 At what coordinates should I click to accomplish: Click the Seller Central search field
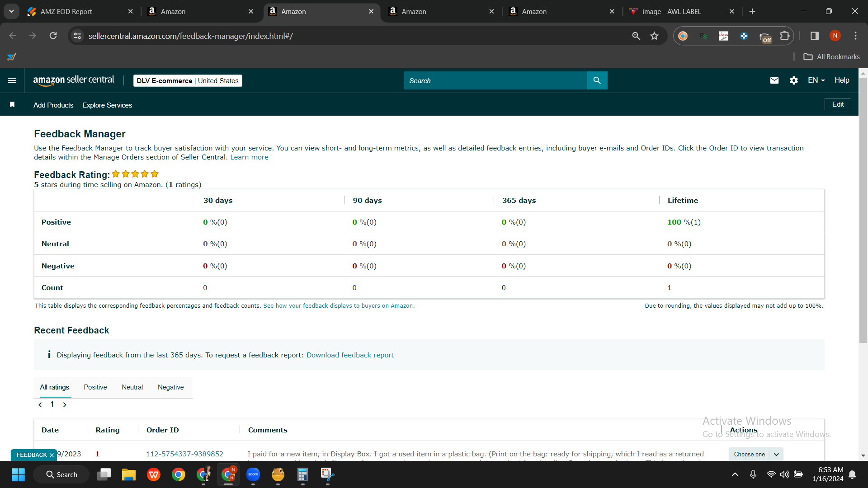pyautogui.click(x=495, y=80)
